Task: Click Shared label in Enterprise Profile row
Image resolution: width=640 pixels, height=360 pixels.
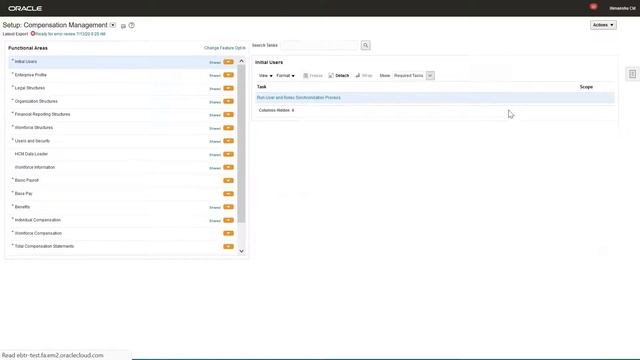Action: [215, 76]
